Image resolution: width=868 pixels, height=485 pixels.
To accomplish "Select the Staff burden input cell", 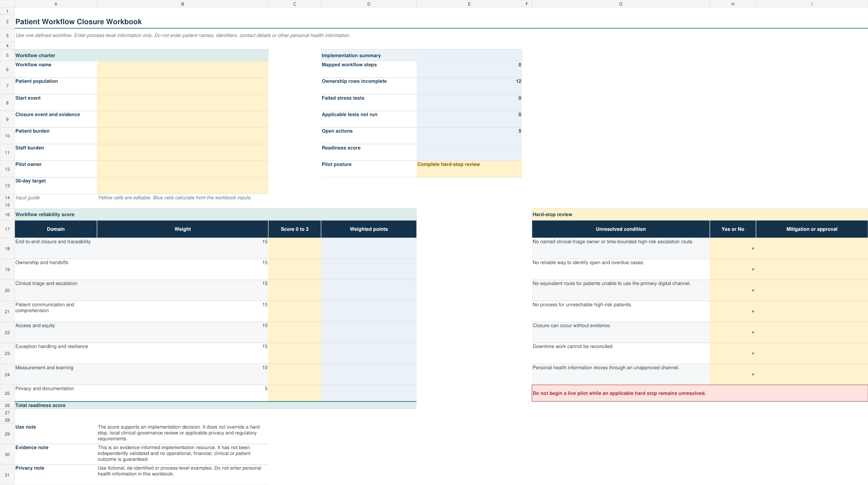I will (x=182, y=152).
